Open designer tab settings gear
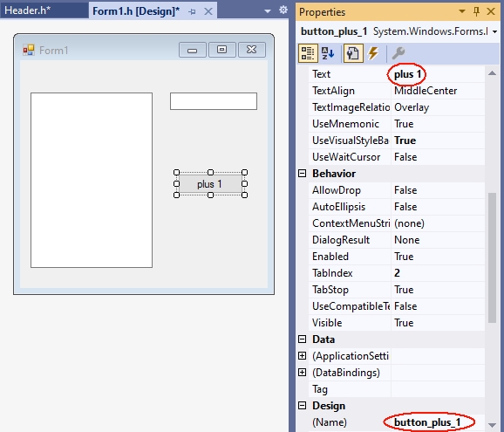 (x=283, y=10)
